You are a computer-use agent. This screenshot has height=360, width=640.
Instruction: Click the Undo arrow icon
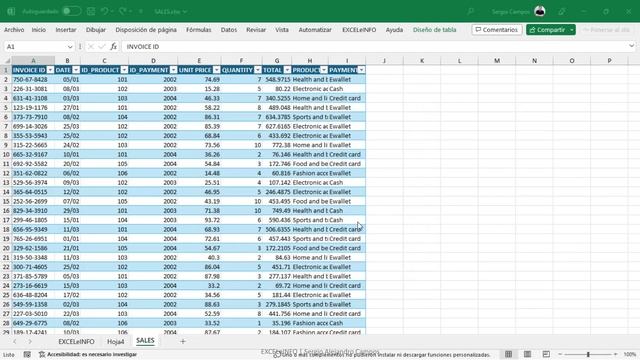tap(104, 11)
